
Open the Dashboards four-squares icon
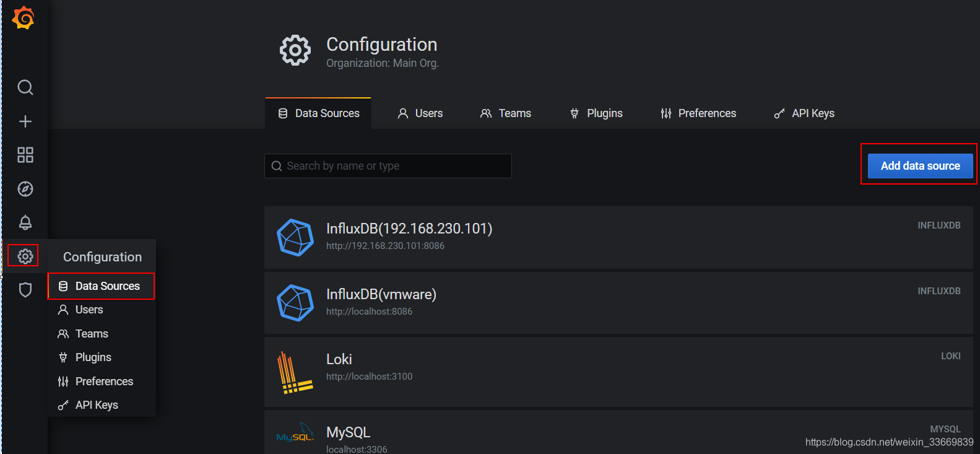pos(25,155)
